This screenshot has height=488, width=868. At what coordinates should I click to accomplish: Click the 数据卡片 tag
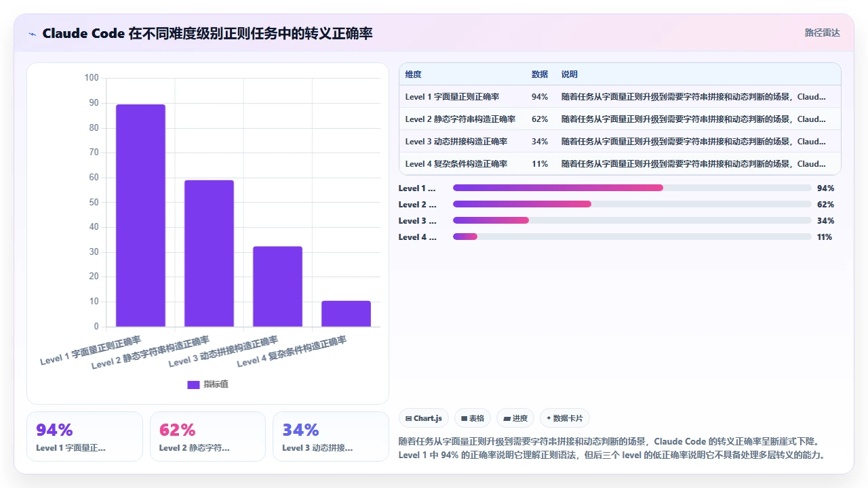[x=565, y=418]
